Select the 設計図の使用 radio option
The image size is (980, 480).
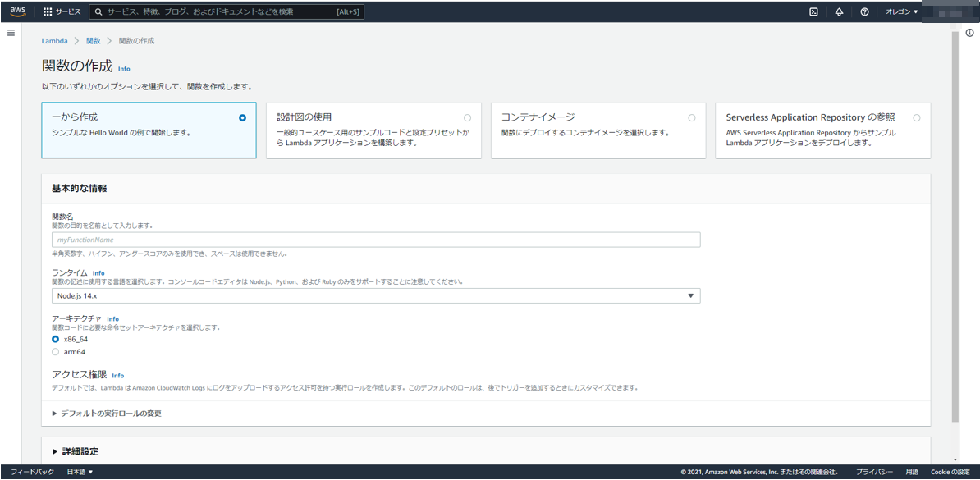coord(468,117)
